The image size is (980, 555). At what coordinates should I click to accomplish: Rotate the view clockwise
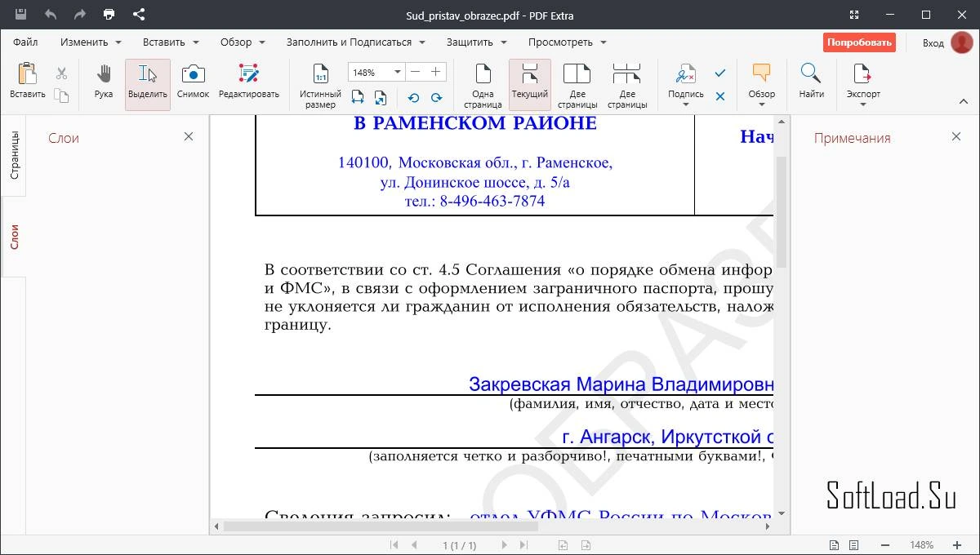pyautogui.click(x=436, y=97)
